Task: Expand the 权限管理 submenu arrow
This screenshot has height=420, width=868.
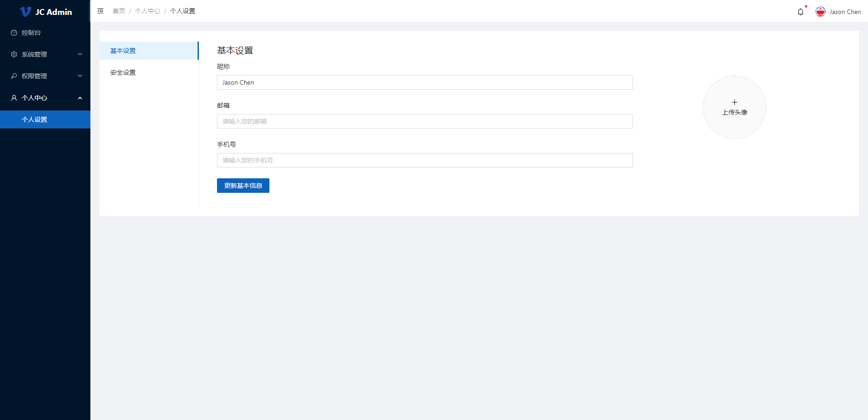Action: (x=80, y=76)
